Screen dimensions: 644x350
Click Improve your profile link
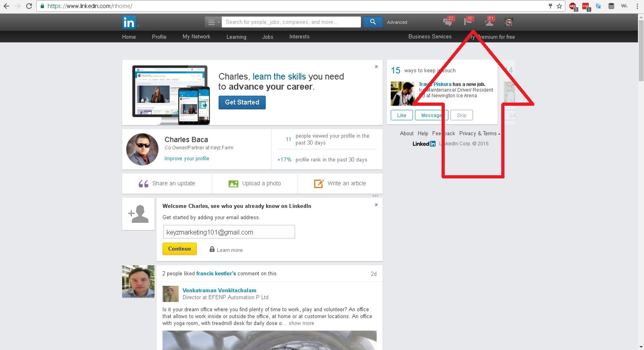(x=187, y=159)
